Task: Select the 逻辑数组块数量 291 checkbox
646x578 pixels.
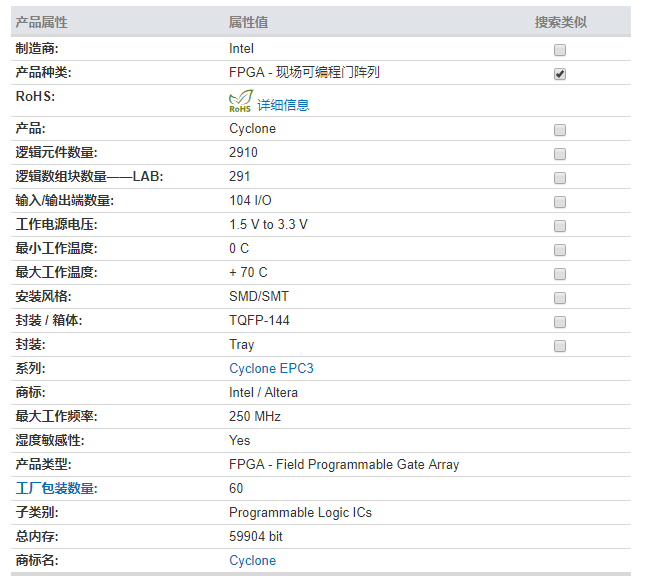Action: [560, 178]
